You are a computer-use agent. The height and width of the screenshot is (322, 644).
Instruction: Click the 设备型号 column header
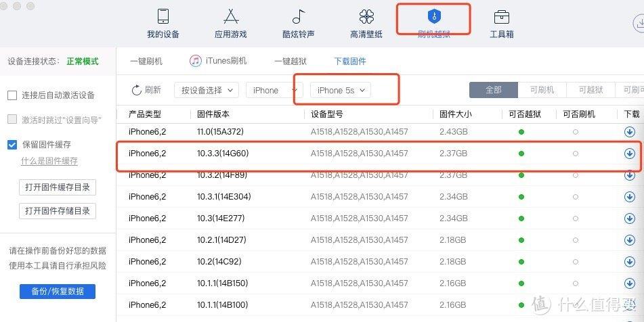pyautogui.click(x=327, y=114)
